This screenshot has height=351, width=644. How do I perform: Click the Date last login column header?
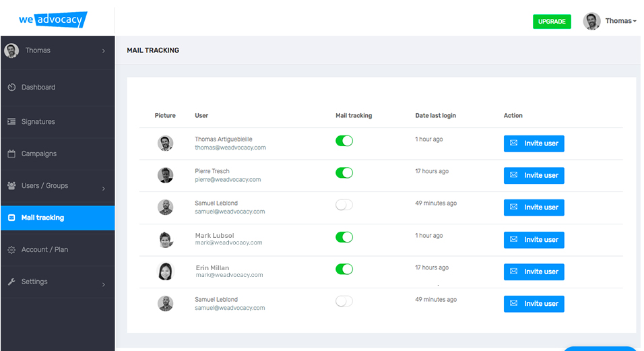(x=435, y=116)
